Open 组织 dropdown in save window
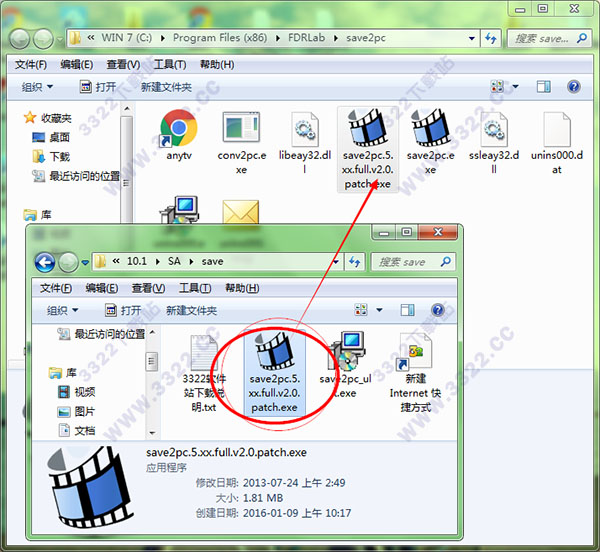The width and height of the screenshot is (600, 552). tap(62, 310)
